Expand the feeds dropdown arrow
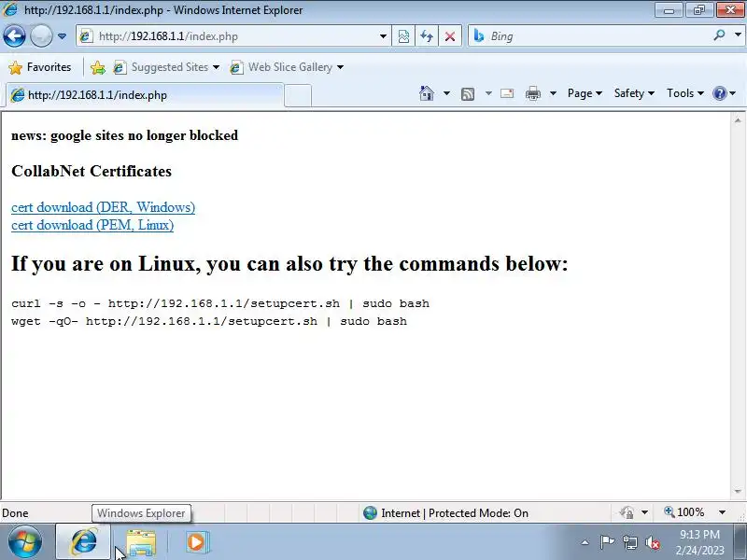This screenshot has width=747, height=560. (x=488, y=93)
